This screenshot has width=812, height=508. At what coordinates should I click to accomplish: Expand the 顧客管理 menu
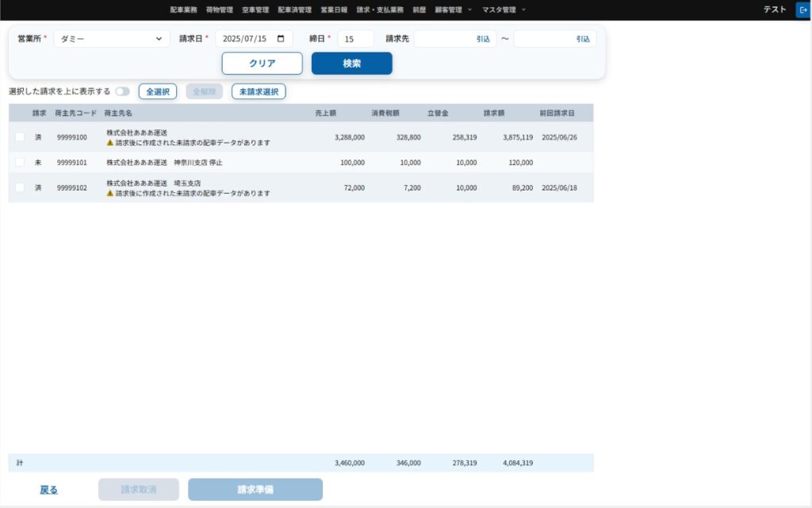click(453, 10)
